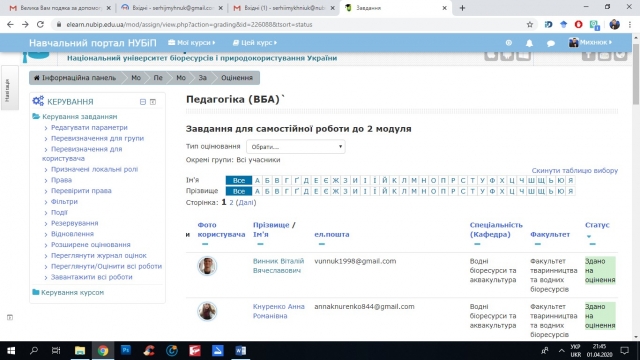Open Розширене оцінювання
This screenshot has height=360, width=640.
click(91, 244)
